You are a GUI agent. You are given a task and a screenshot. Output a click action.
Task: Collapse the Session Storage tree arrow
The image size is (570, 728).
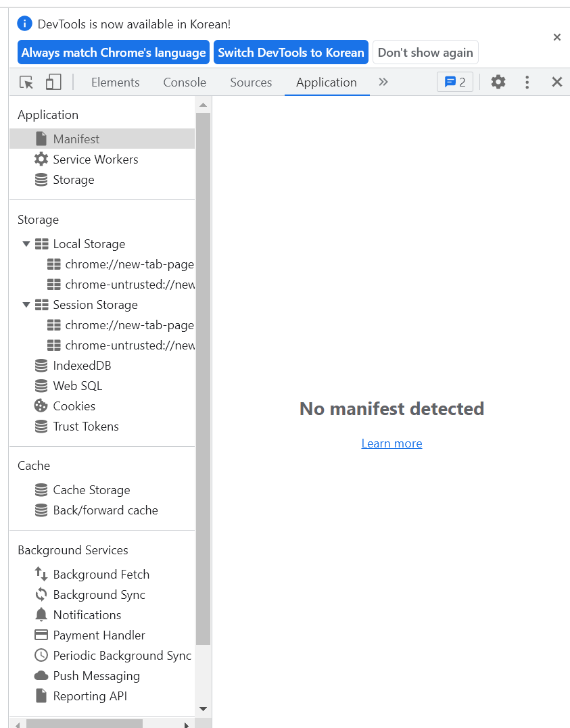click(26, 305)
